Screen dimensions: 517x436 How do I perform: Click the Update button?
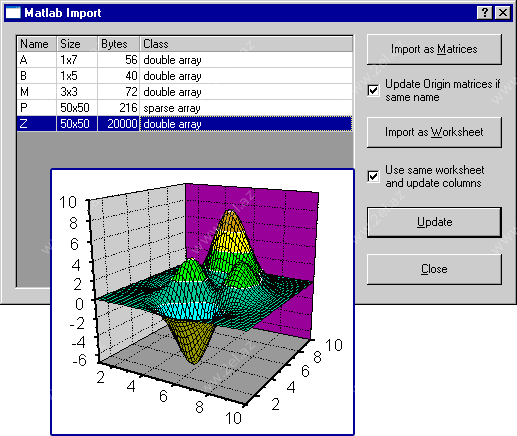click(434, 222)
